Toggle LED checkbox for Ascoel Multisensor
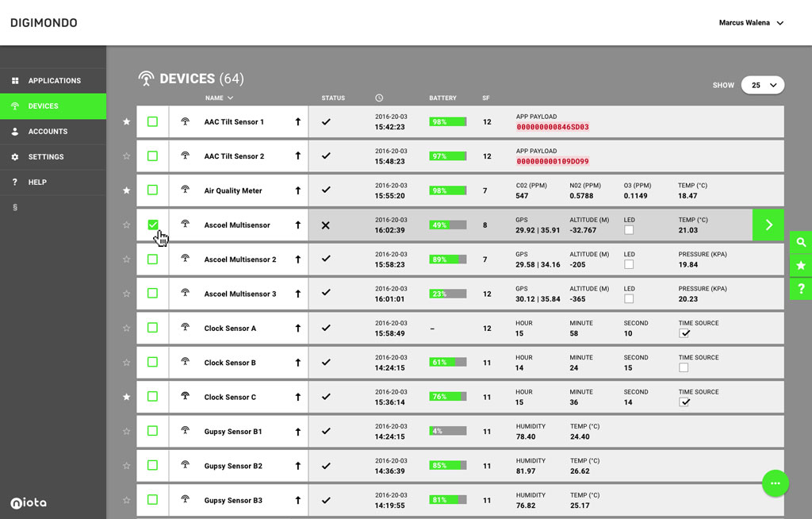 click(629, 230)
